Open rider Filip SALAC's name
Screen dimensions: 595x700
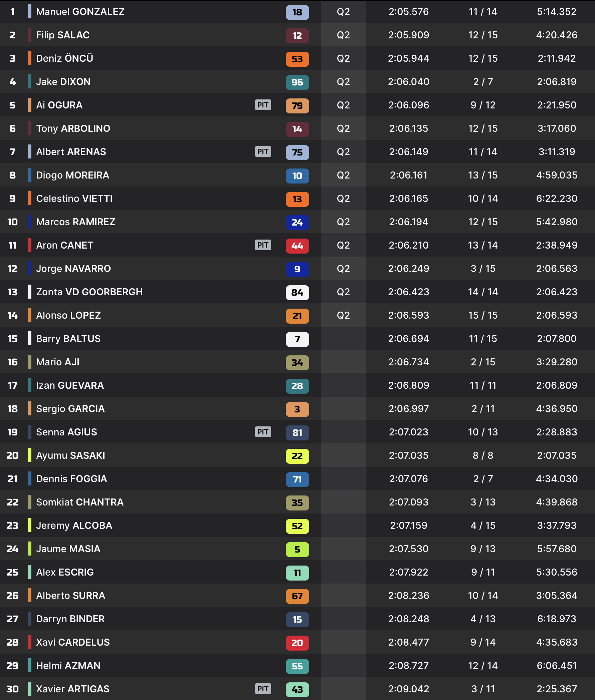pos(63,35)
